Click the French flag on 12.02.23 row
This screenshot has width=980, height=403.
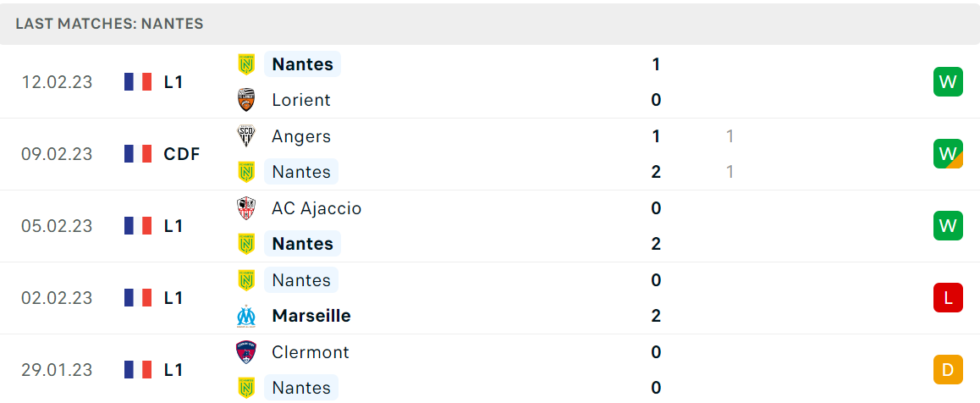coord(138,82)
